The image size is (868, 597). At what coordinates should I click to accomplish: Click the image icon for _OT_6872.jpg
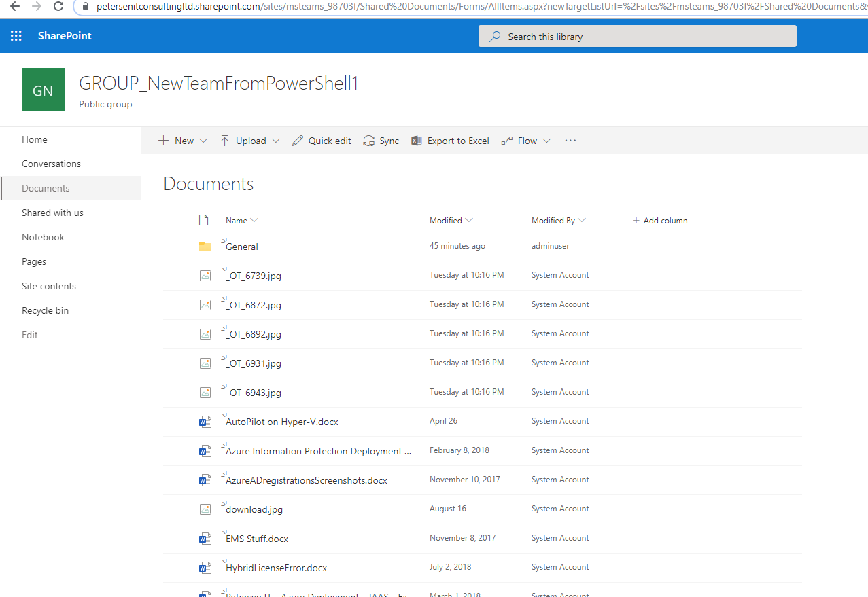205,305
